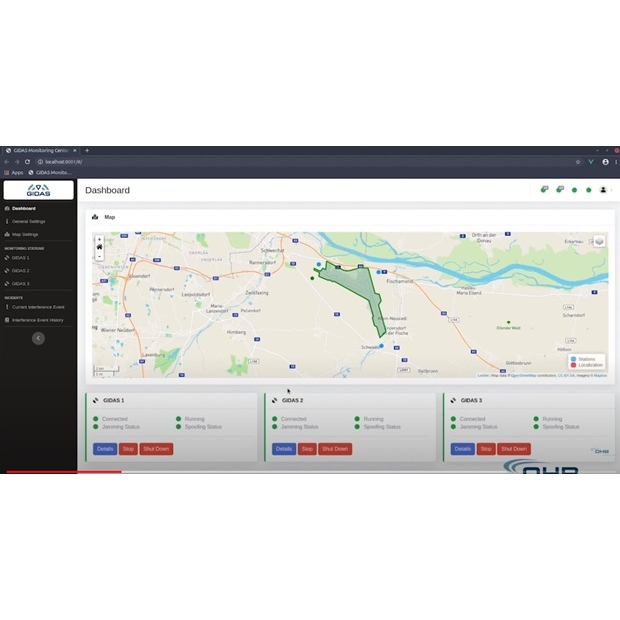Go to Interference Event History
Viewport: 620px width, 620px height.
(x=37, y=320)
